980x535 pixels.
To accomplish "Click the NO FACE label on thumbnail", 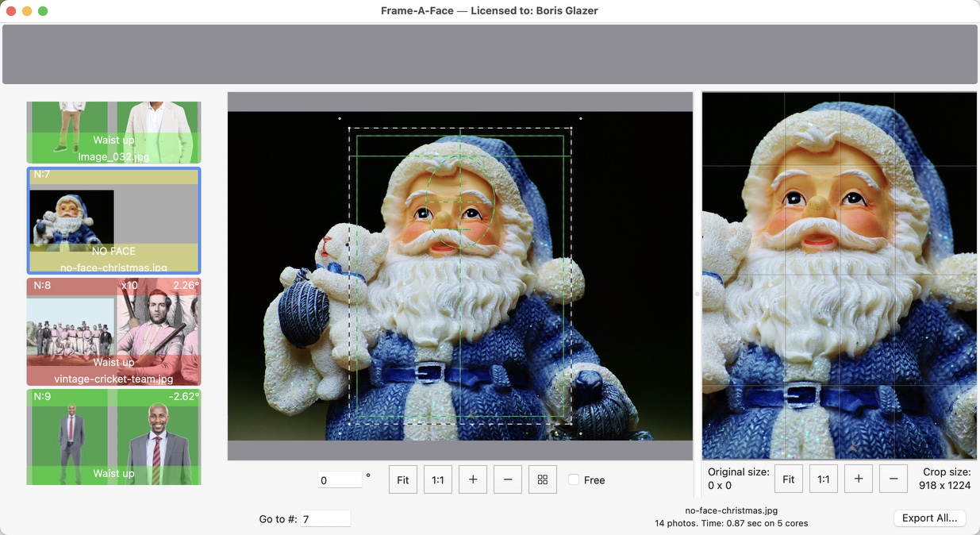I will coord(113,252).
